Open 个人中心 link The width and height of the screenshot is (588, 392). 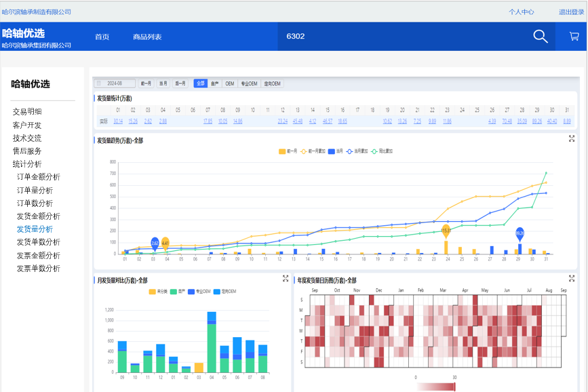pos(522,12)
